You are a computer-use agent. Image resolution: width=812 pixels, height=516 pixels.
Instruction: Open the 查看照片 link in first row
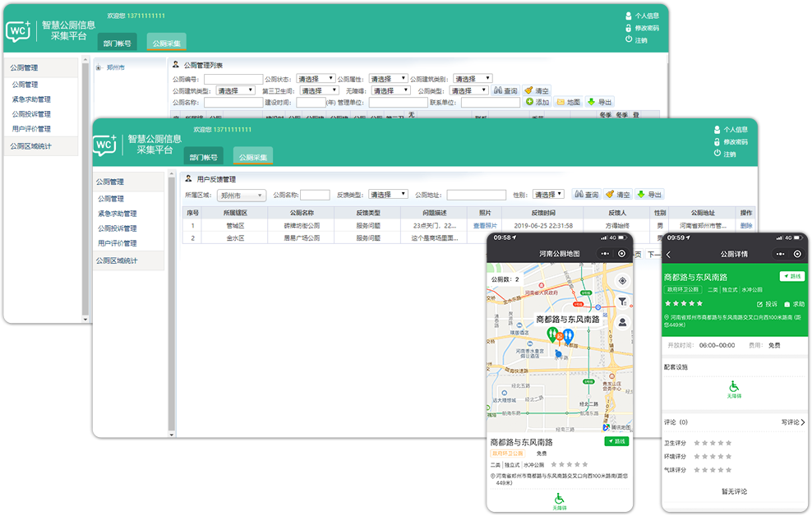(485, 225)
